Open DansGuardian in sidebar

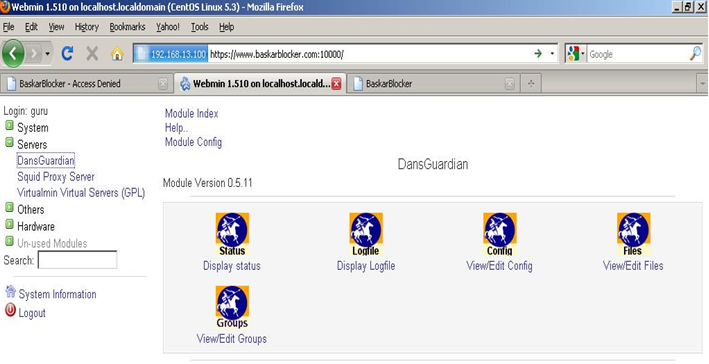(46, 161)
